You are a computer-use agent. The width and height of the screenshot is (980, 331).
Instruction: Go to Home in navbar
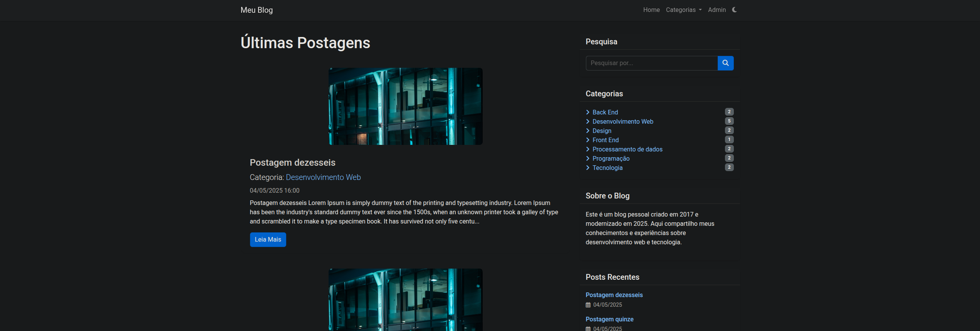(x=651, y=10)
